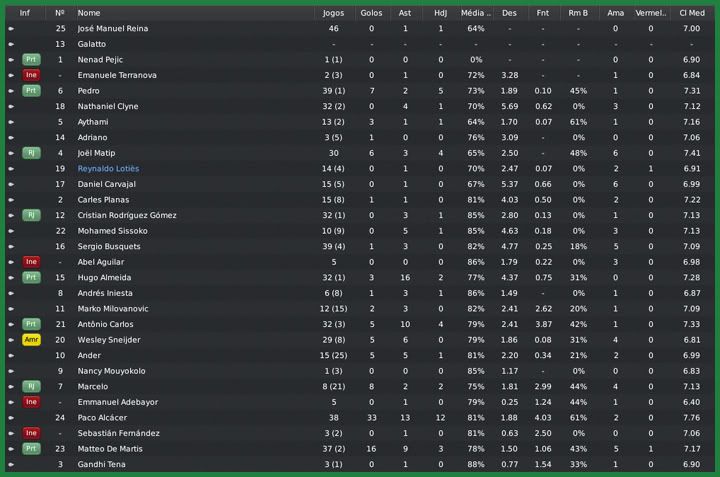Click the red Ine badge beside Emanuele Terranova

click(x=31, y=75)
